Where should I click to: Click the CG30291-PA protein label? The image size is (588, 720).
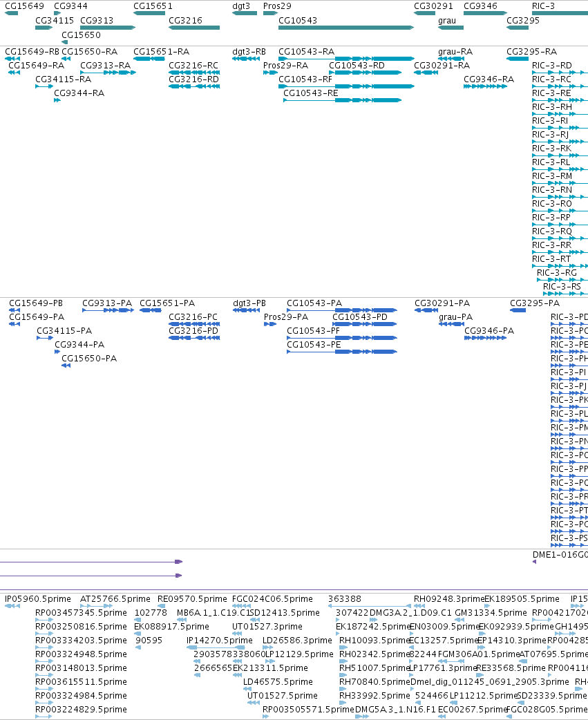(x=442, y=303)
